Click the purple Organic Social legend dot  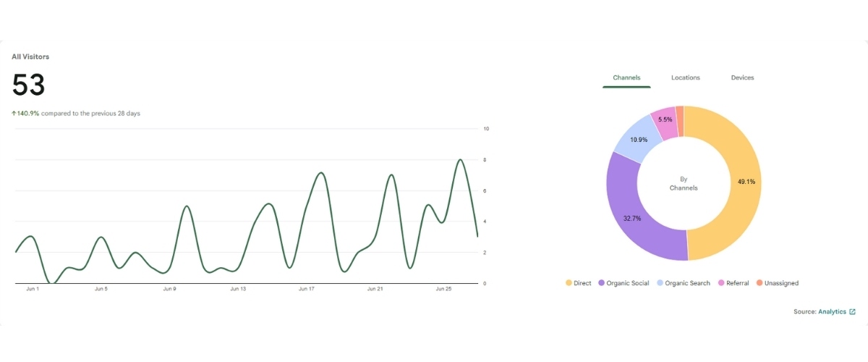(x=601, y=283)
